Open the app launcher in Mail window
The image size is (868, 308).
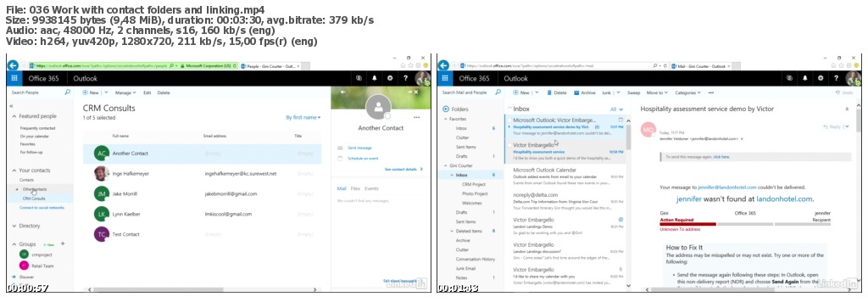444,79
